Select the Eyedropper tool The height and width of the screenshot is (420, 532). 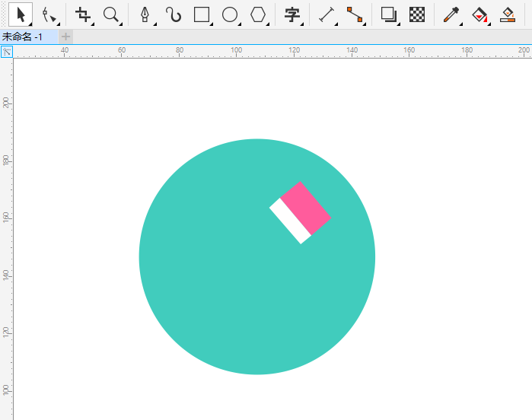(451, 15)
